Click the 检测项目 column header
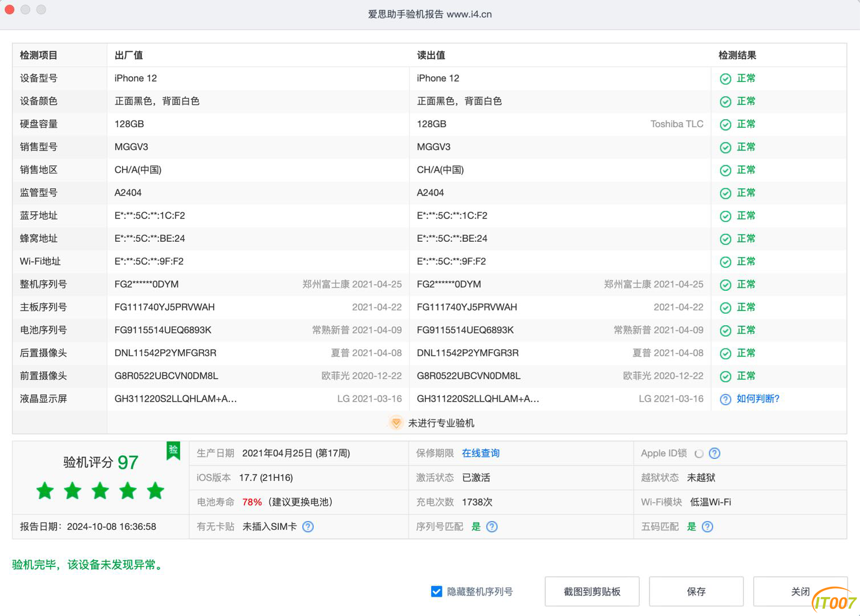 38,55
